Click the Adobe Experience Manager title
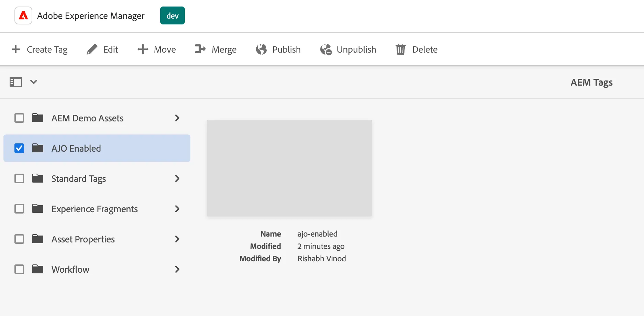The height and width of the screenshot is (316, 644). [x=91, y=16]
